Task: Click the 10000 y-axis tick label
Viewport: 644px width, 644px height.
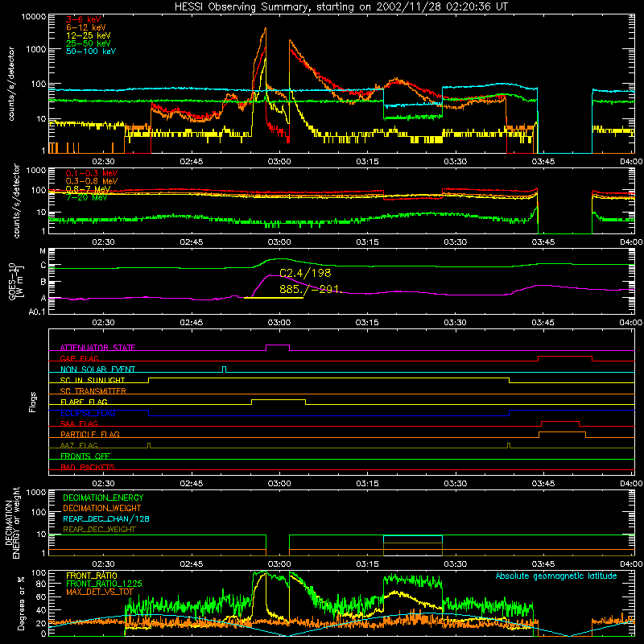Action: point(34,16)
